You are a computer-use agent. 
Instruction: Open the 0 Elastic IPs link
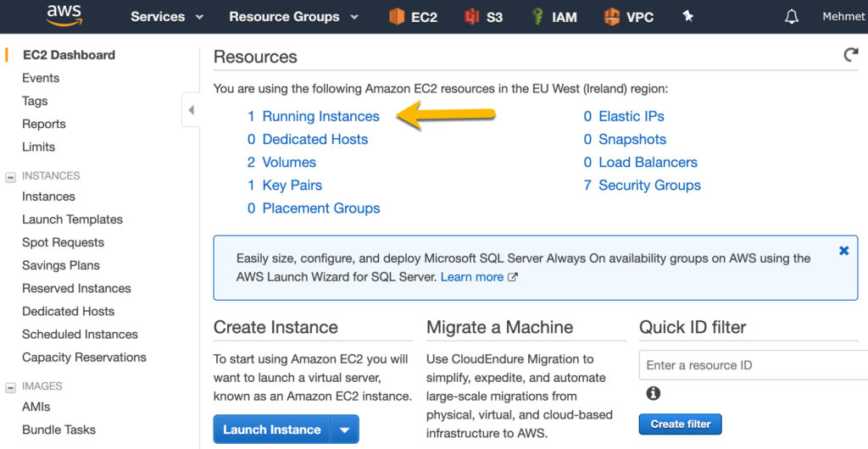pyautogui.click(x=624, y=116)
